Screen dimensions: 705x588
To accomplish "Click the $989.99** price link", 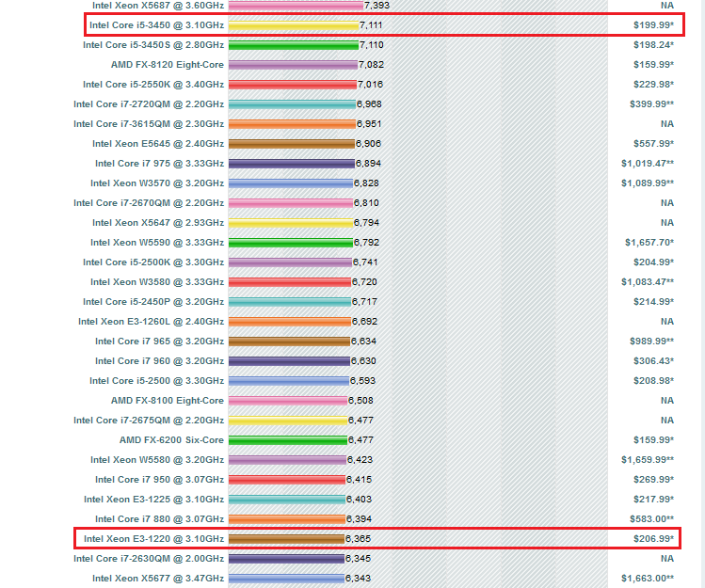I will click(x=652, y=342).
